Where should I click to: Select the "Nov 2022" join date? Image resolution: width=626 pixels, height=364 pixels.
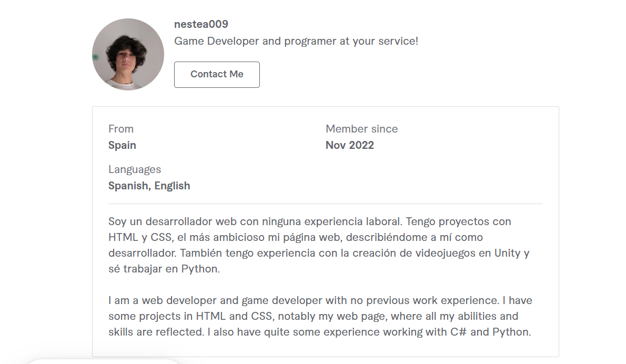349,145
